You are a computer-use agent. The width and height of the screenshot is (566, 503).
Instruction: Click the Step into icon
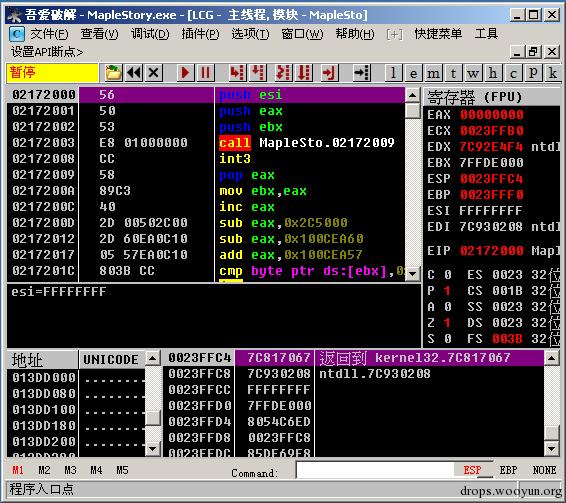coord(237,73)
